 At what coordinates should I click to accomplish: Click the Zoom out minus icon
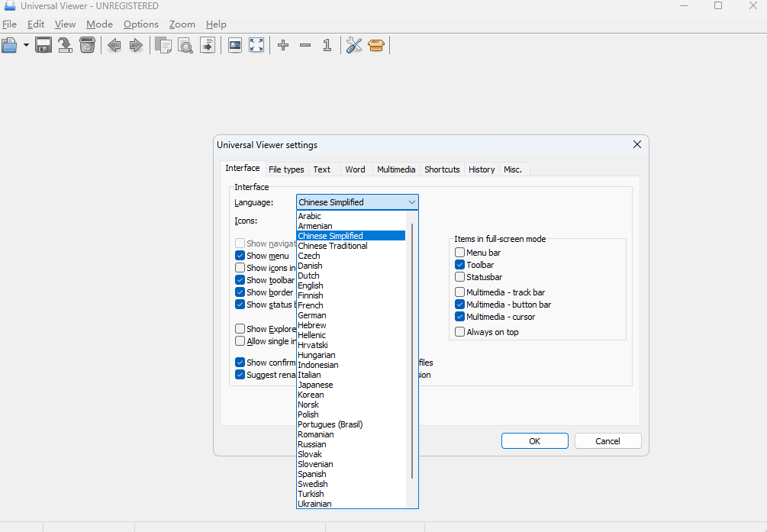pos(305,46)
